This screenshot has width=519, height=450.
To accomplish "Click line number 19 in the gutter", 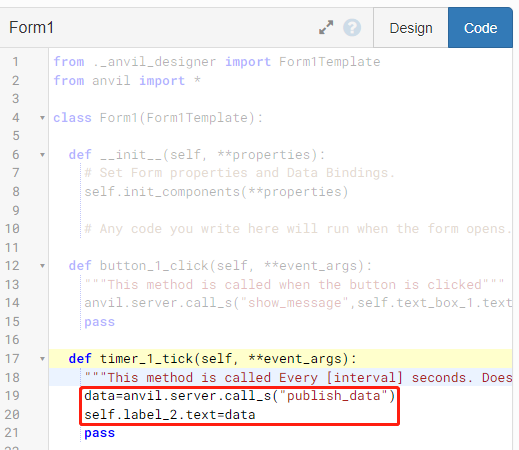I will [x=12, y=396].
